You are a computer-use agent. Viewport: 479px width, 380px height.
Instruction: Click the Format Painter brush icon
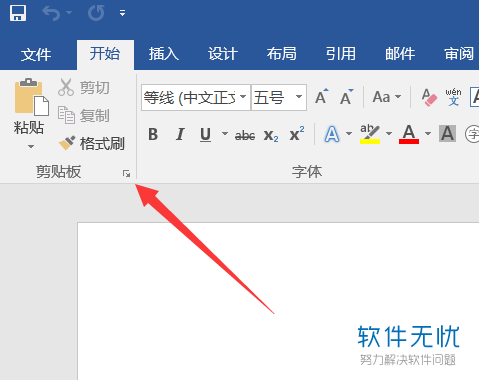[67, 143]
